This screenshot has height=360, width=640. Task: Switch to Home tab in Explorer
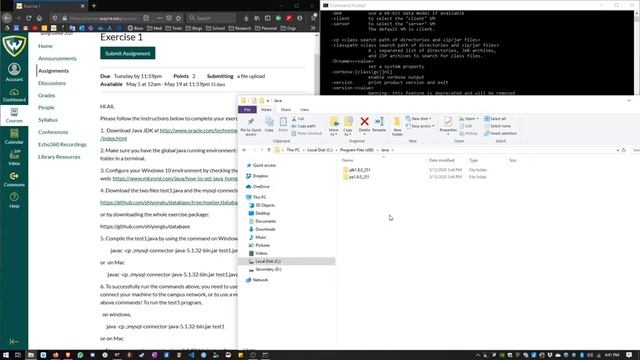click(266, 109)
